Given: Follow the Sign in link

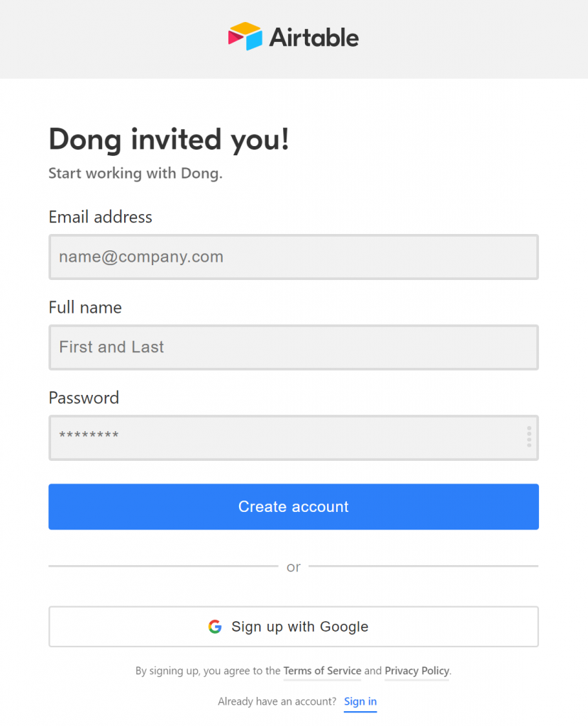Looking at the screenshot, I should [x=360, y=702].
